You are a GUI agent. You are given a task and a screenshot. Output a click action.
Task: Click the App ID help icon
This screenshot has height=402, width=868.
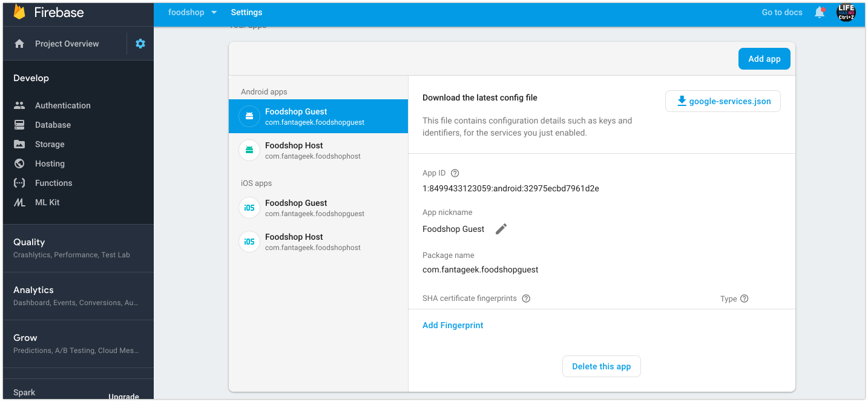454,173
